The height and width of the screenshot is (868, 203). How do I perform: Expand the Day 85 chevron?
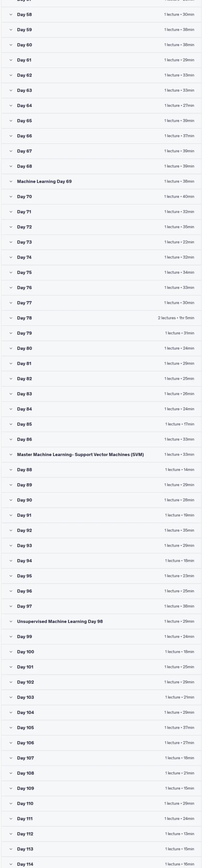(11, 424)
